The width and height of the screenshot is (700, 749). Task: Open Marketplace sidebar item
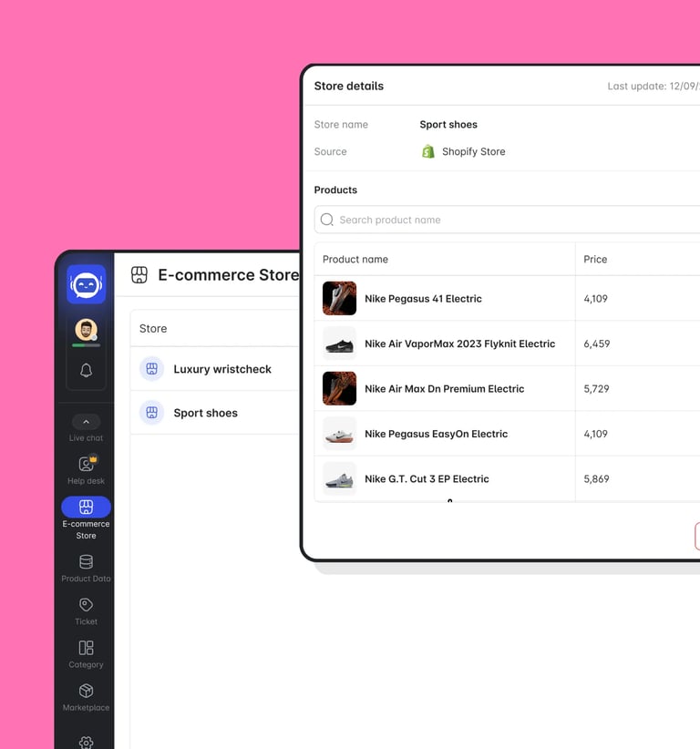tap(86, 697)
